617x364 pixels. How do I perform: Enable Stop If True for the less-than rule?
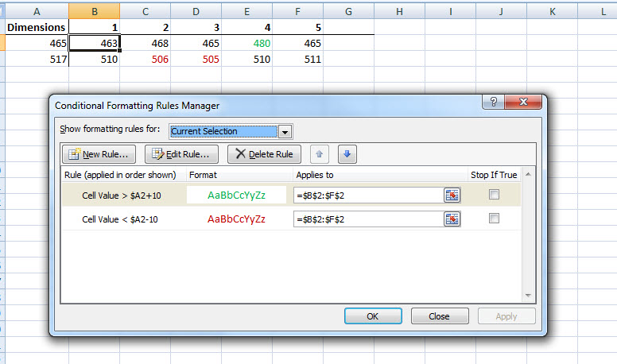pos(494,219)
